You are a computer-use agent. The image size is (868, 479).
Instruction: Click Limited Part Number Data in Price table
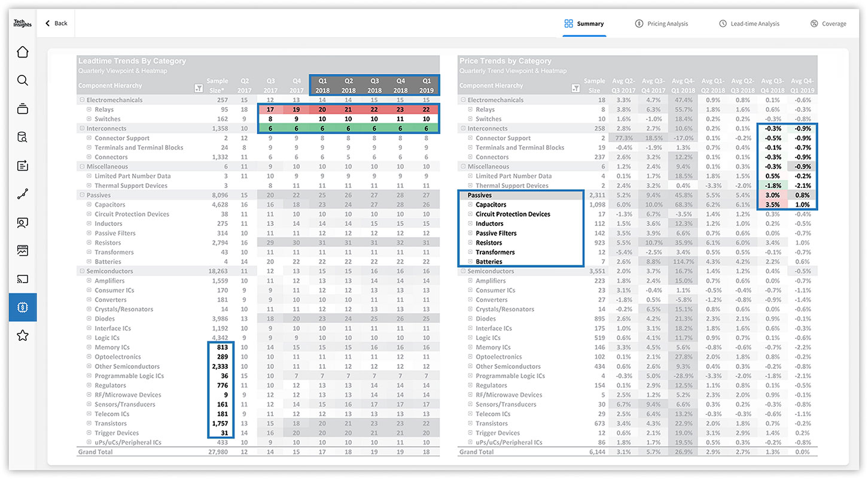(x=514, y=176)
